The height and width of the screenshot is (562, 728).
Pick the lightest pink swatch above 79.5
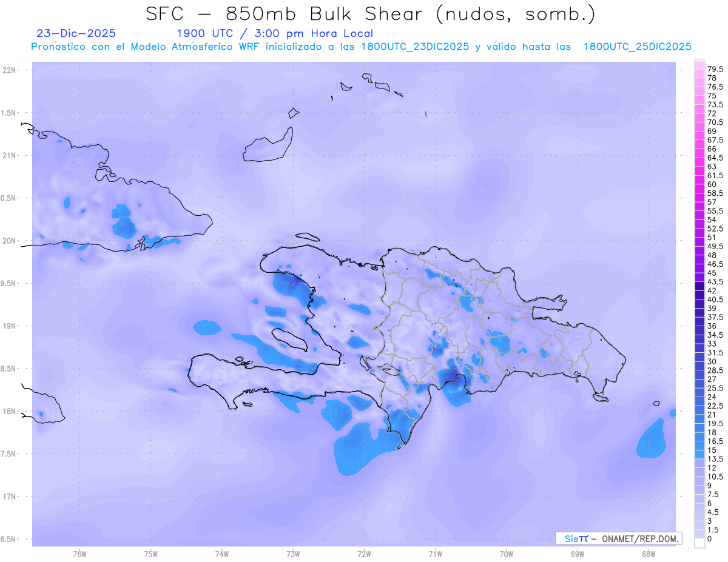[699, 65]
